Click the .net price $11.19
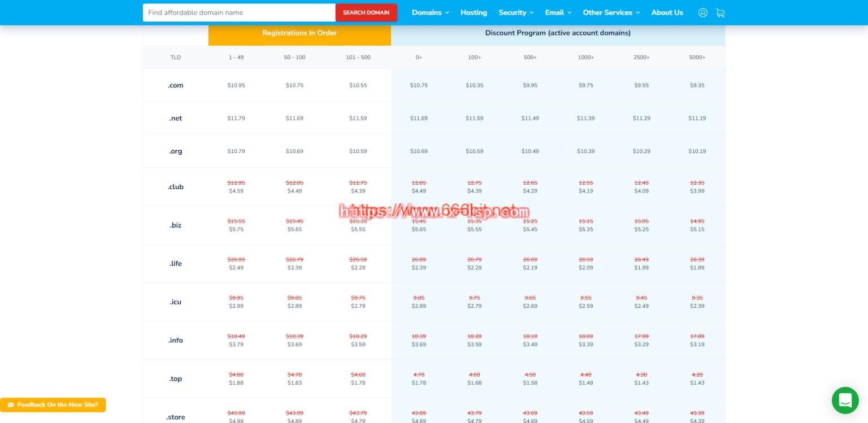The image size is (868, 423). point(697,118)
